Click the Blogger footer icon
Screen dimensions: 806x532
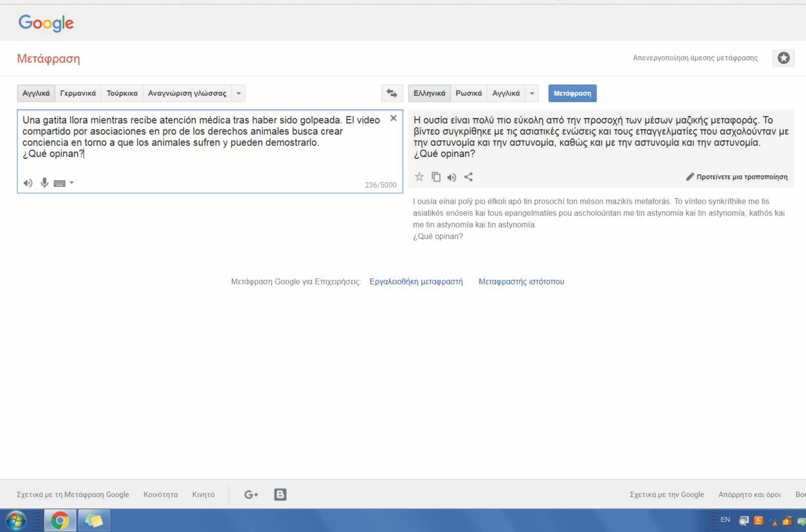pos(280,495)
